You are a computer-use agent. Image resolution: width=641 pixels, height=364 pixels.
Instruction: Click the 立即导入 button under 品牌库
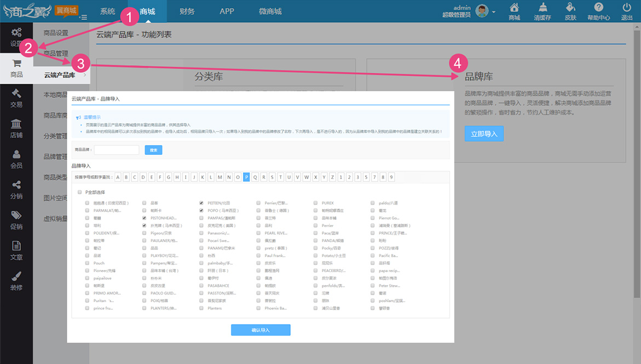tap(484, 134)
